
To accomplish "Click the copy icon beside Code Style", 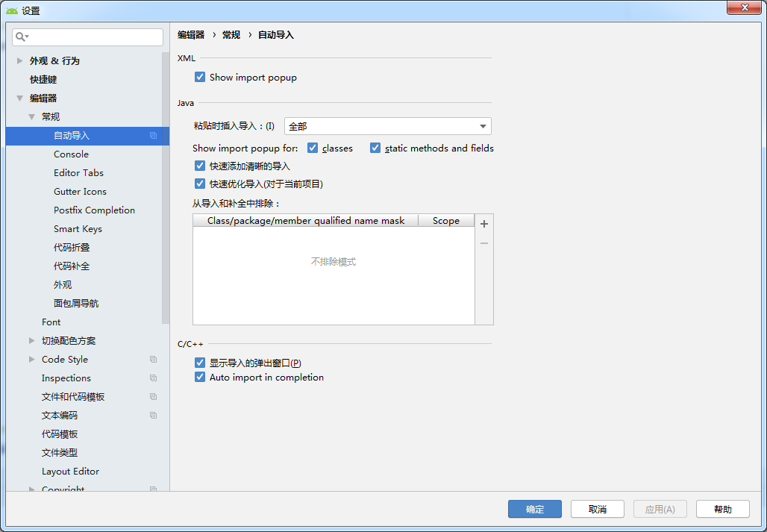I will coord(153,360).
